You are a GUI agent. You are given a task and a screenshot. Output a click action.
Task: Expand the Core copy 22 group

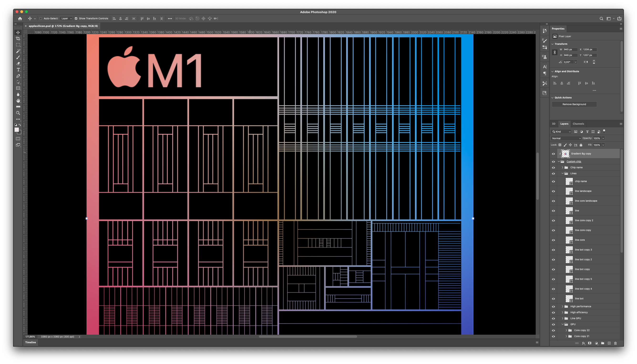coord(566,330)
